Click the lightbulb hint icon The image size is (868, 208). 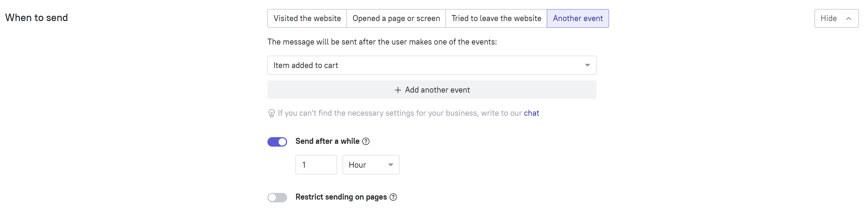tap(271, 113)
